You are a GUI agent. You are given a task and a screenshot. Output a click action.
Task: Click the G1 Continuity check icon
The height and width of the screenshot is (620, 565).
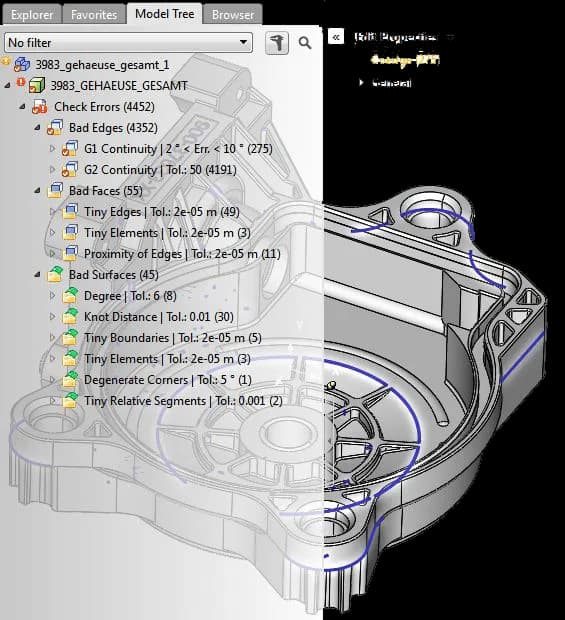tap(70, 149)
